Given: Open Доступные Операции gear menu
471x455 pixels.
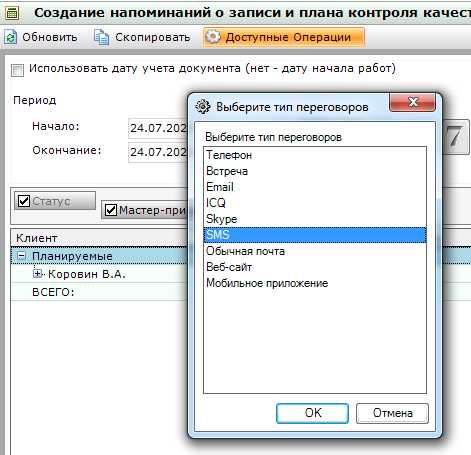Looking at the screenshot, I should pos(283,37).
